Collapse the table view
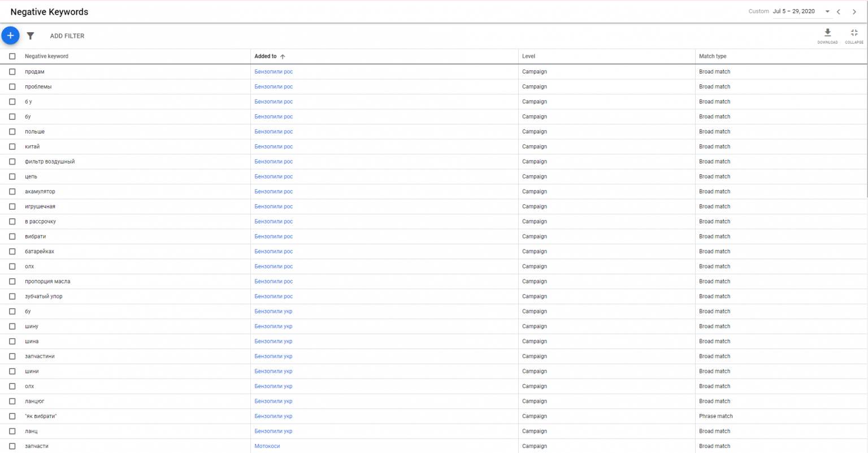The image size is (868, 453). coord(854,36)
